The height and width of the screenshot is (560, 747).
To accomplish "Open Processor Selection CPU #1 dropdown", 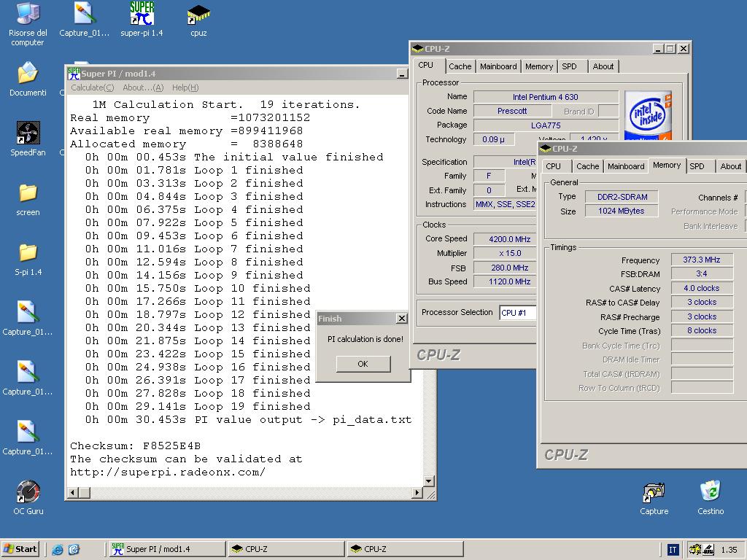I will 517,312.
